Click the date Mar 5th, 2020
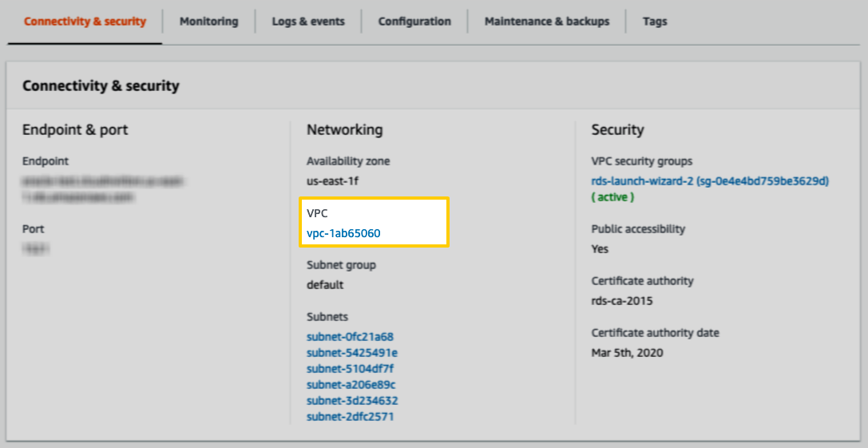 tap(627, 353)
